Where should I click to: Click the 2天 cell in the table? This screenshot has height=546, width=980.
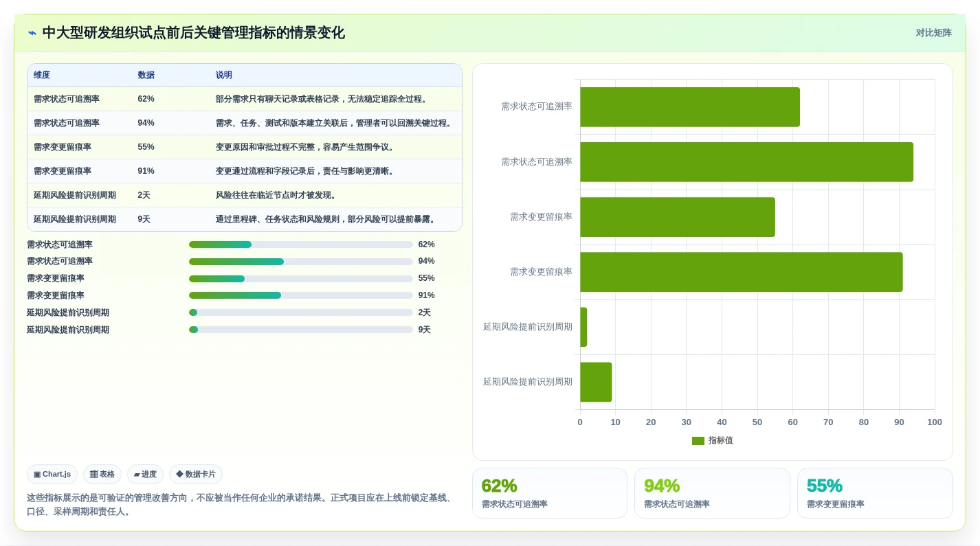144,195
